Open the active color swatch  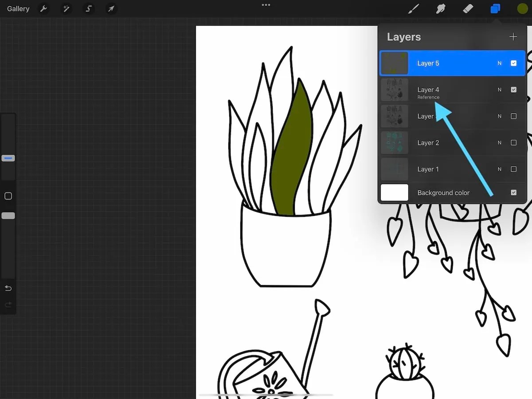click(x=522, y=8)
